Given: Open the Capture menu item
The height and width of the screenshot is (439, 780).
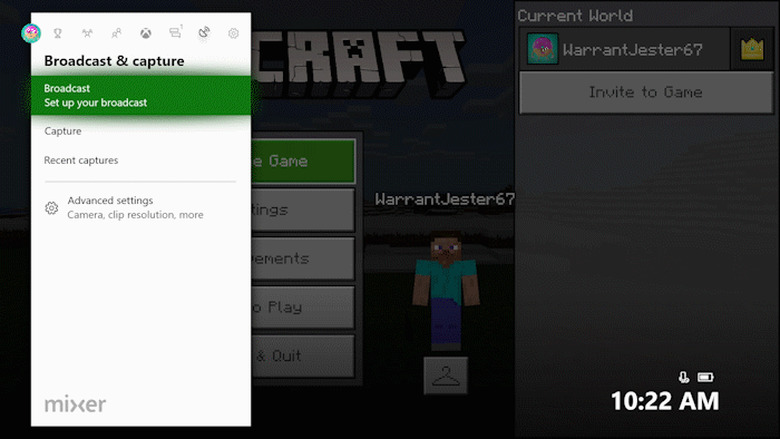Looking at the screenshot, I should (141, 131).
